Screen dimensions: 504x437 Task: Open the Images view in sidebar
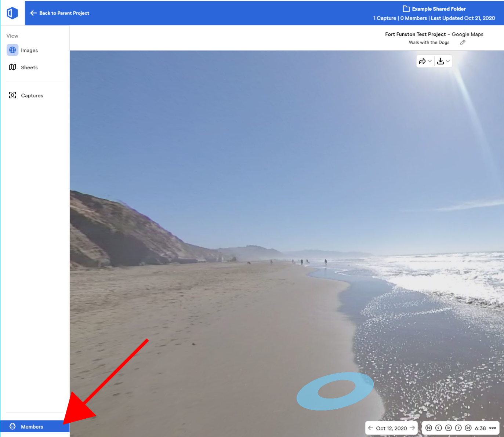click(29, 50)
